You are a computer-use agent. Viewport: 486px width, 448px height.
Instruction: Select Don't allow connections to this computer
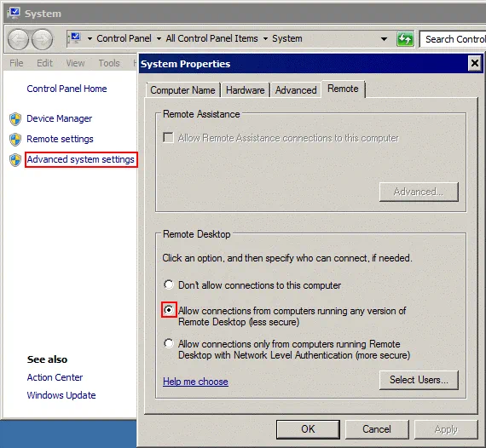[x=169, y=284]
